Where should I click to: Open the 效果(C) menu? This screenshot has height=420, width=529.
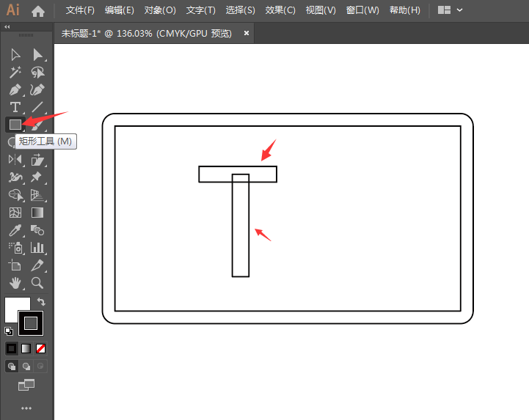tap(280, 10)
